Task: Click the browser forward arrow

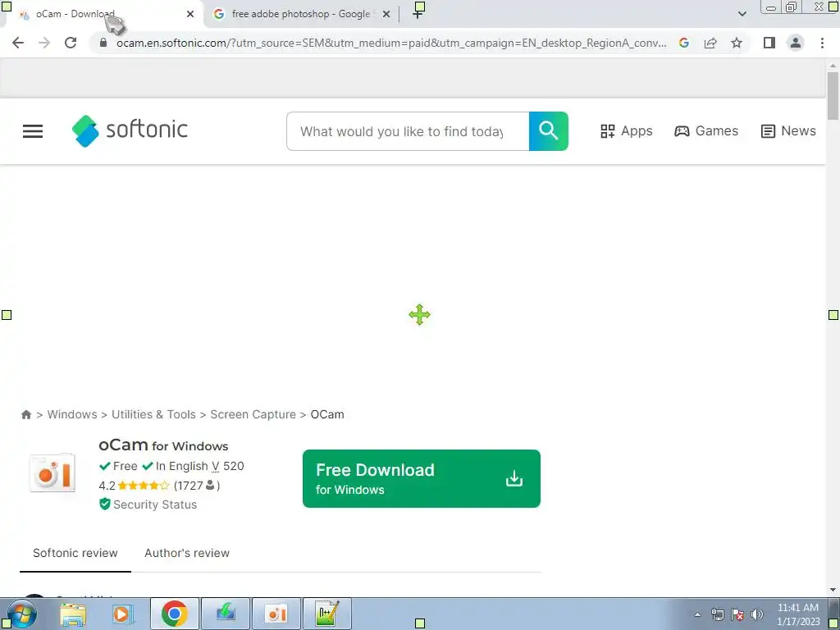Action: (44, 43)
